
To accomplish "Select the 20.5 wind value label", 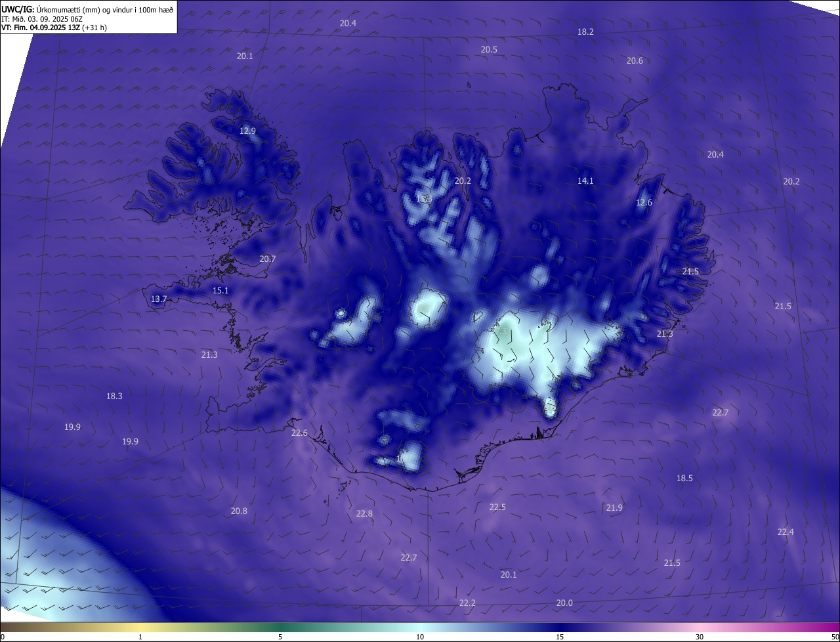I will 489,49.
